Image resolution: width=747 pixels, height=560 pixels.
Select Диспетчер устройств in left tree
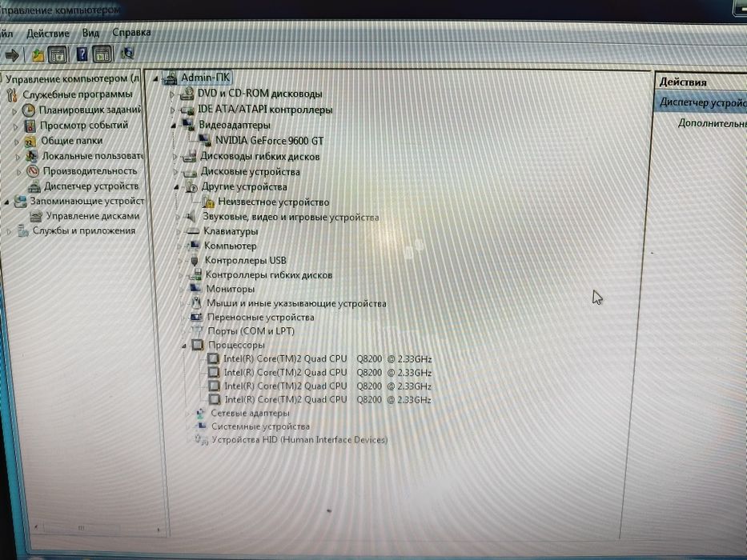[x=90, y=186]
